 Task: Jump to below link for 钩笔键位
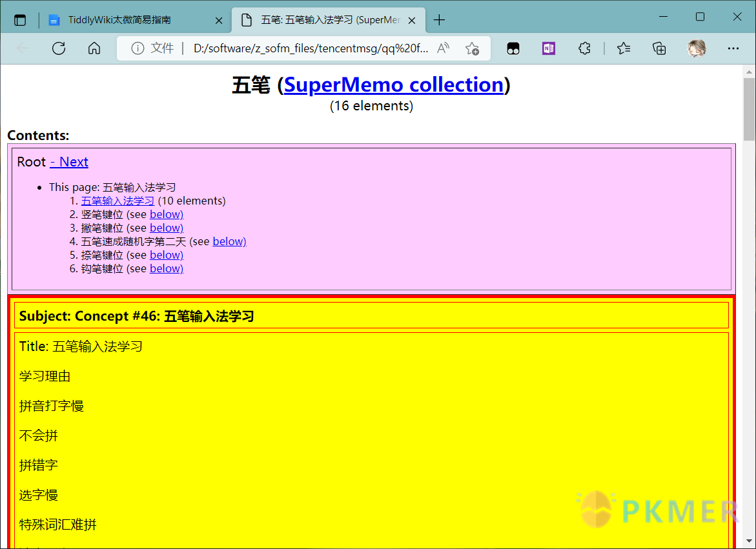(167, 268)
